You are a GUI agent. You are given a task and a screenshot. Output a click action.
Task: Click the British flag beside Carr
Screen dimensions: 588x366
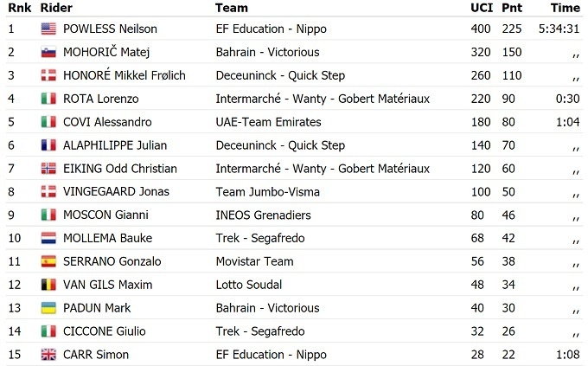click(x=48, y=355)
